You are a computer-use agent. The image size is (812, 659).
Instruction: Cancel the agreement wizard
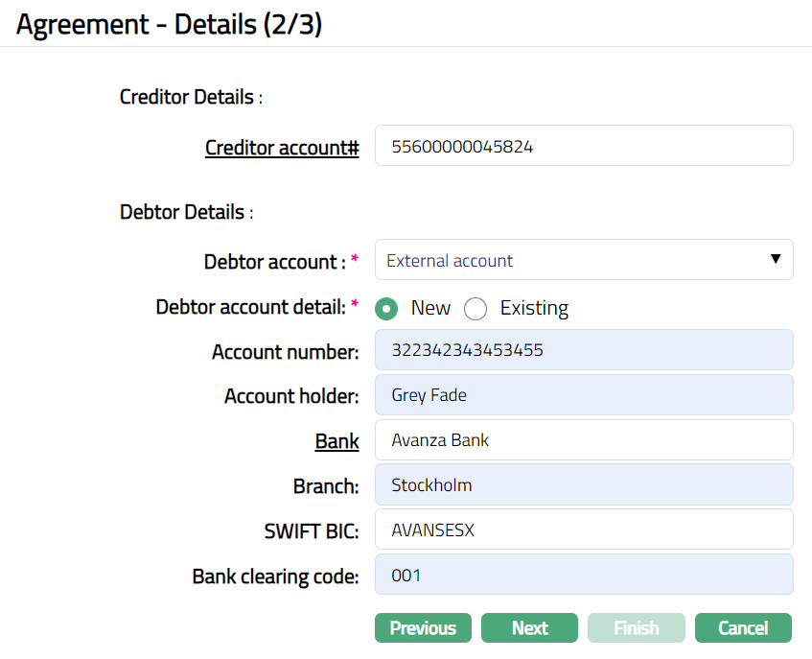[743, 628]
